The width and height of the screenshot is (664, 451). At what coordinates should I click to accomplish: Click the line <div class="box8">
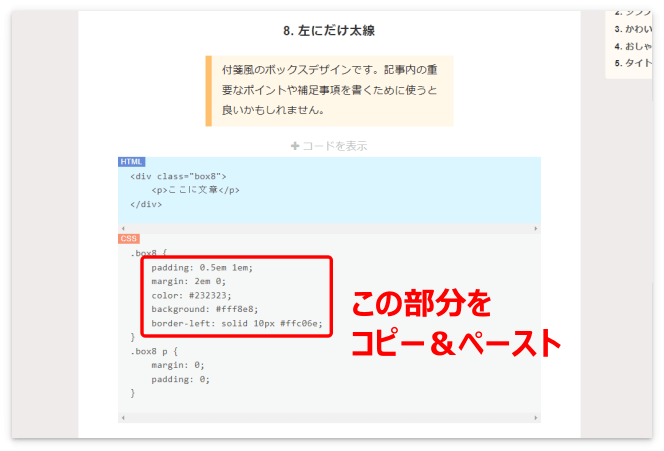(x=178, y=176)
